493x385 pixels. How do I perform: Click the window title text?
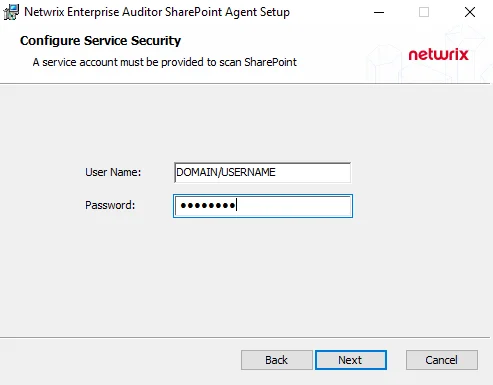click(157, 12)
